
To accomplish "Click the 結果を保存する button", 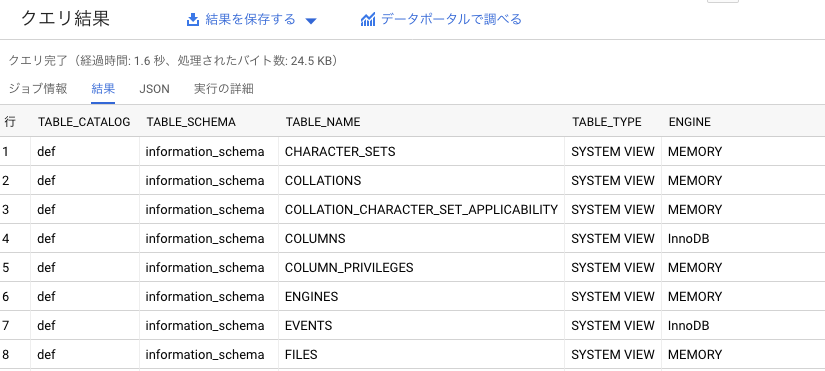I will click(x=252, y=20).
